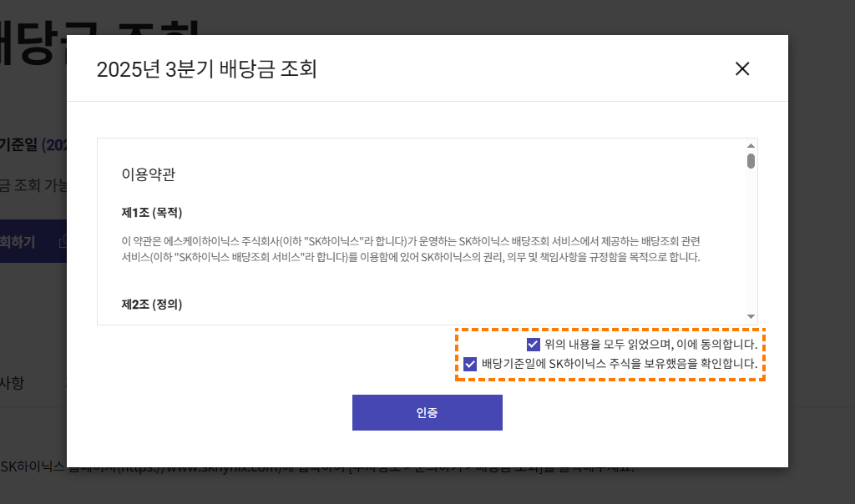Toggle the 배당기준일 SK하이닉스 주식 보유 확인 checkbox

click(470, 364)
